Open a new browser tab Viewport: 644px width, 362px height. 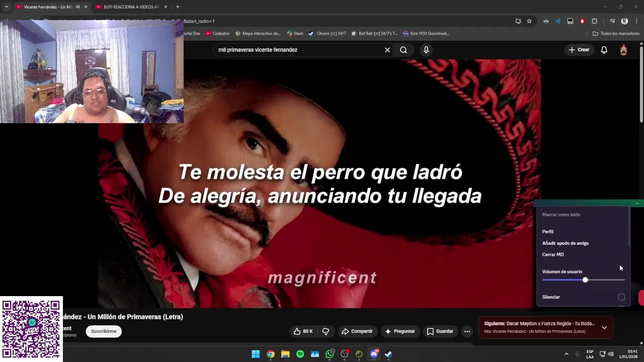coord(178,7)
